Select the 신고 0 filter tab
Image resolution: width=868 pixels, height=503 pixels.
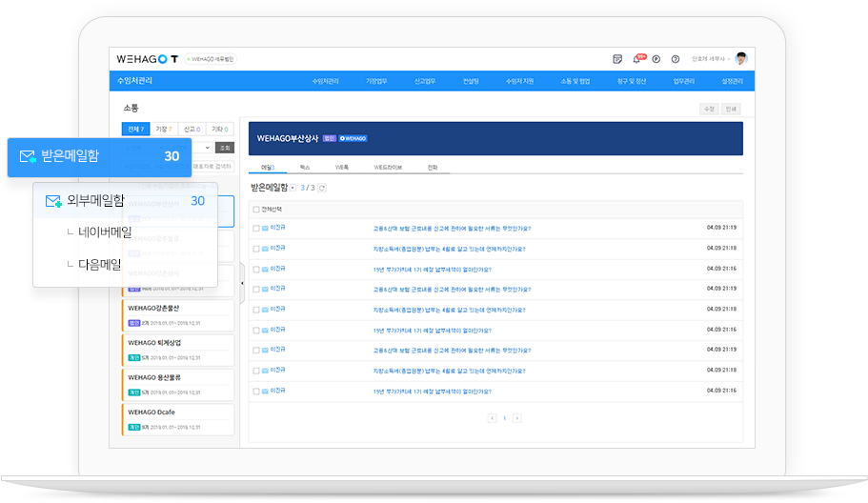coord(192,129)
